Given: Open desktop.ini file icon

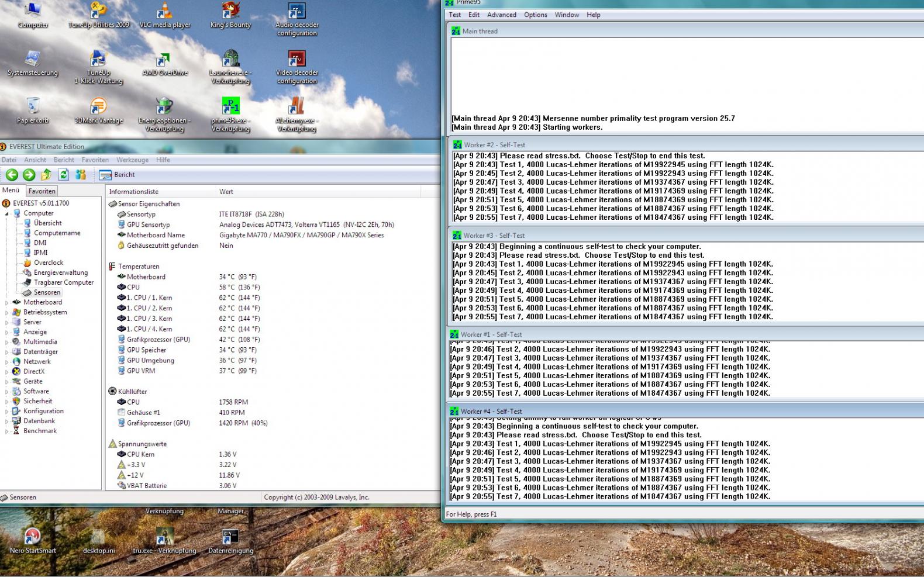Looking at the screenshot, I should click(98, 541).
